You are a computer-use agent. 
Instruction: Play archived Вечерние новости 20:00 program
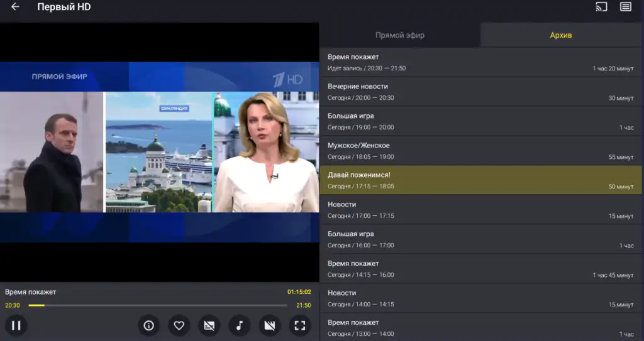(480, 92)
